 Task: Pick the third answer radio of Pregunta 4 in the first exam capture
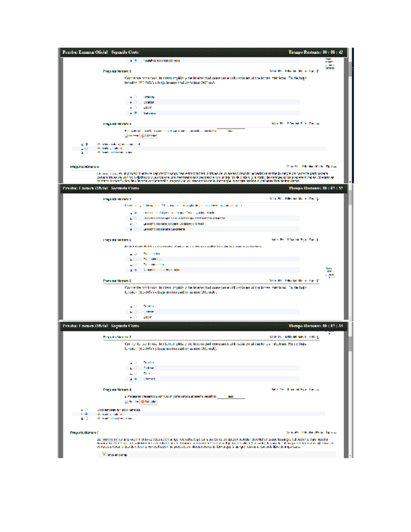click(x=87, y=152)
